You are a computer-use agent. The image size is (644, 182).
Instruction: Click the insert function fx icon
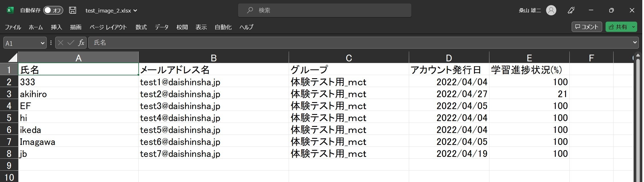(x=81, y=43)
